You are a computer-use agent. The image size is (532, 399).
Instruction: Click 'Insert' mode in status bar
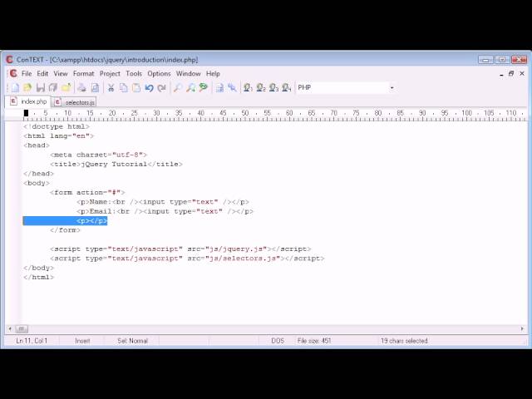82,341
